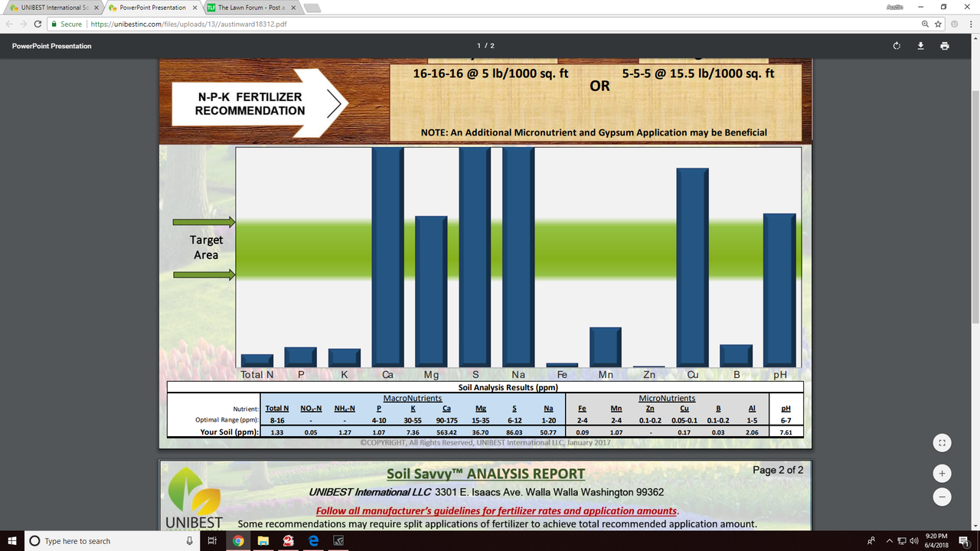Open a new browser tab
Viewport: 980px width, 551px height.
pos(312,8)
